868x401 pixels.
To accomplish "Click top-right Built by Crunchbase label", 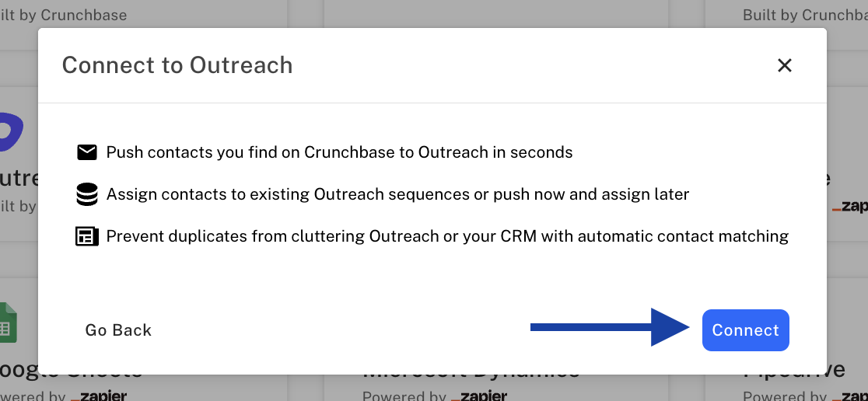I will tap(804, 15).
